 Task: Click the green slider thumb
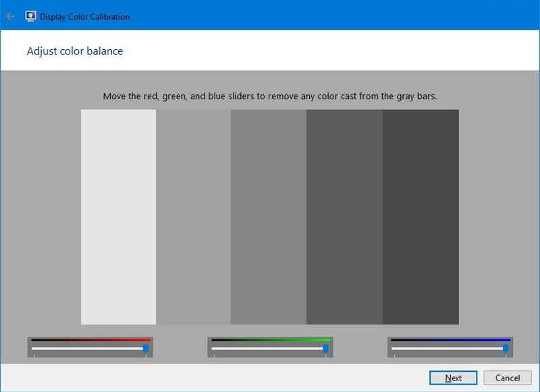pyautogui.click(x=325, y=349)
